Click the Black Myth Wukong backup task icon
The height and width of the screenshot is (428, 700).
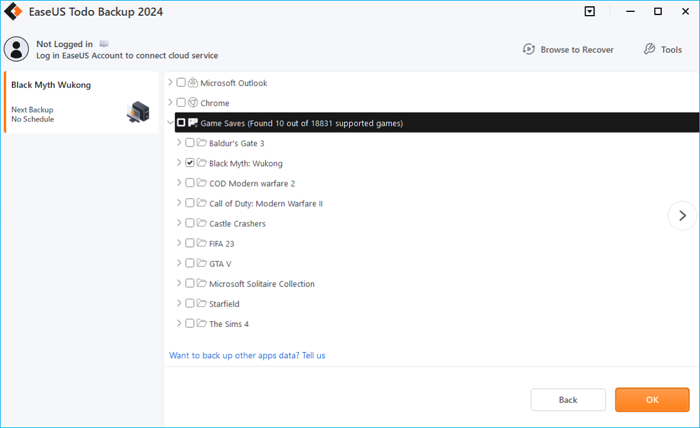click(x=138, y=112)
